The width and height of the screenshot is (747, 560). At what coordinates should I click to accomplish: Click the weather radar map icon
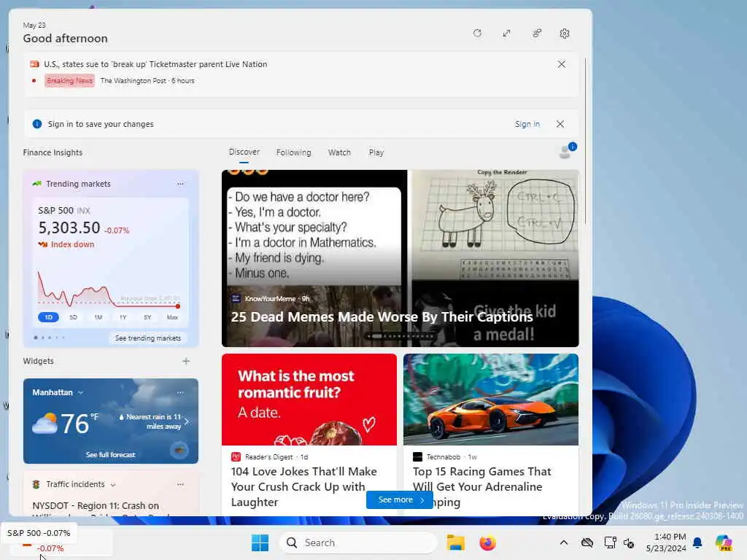179,449
